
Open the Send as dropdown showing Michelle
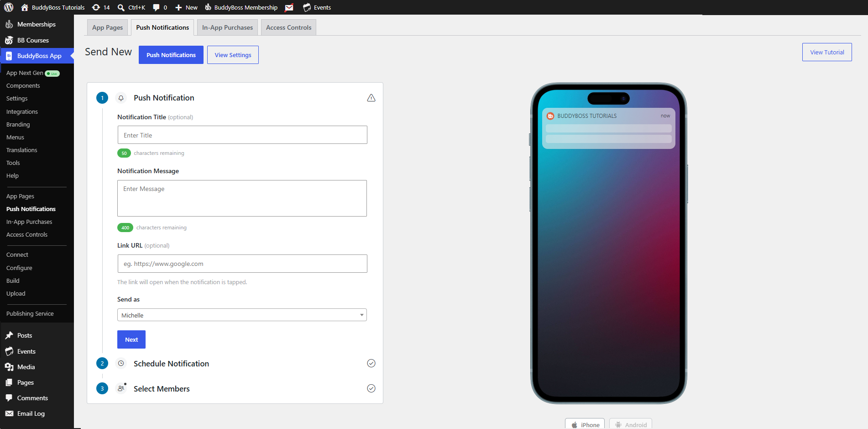coord(242,315)
